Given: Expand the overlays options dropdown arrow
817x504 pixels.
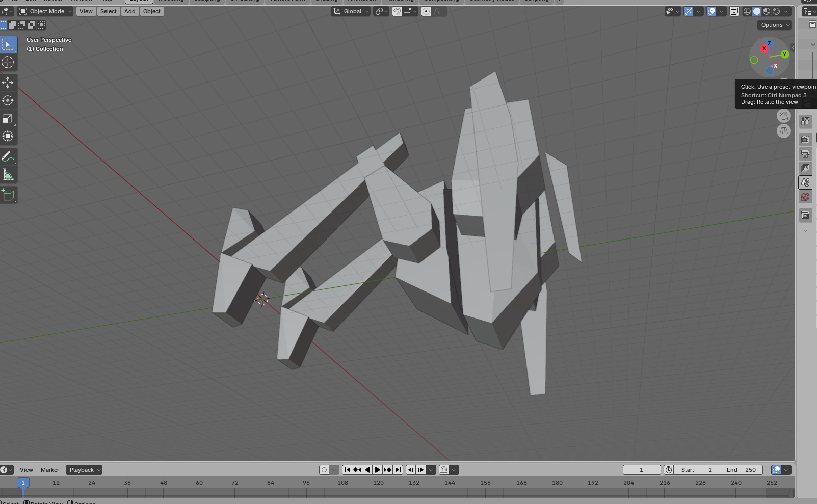Looking at the screenshot, I should (x=721, y=11).
